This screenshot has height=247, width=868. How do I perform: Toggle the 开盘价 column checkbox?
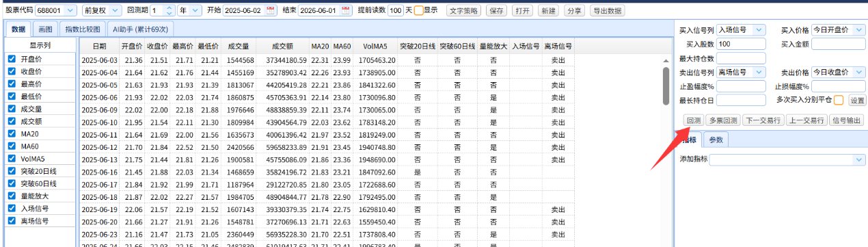(x=12, y=59)
